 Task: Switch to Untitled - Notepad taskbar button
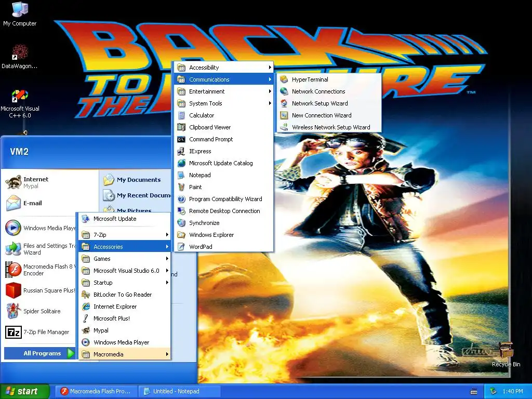pos(180,391)
